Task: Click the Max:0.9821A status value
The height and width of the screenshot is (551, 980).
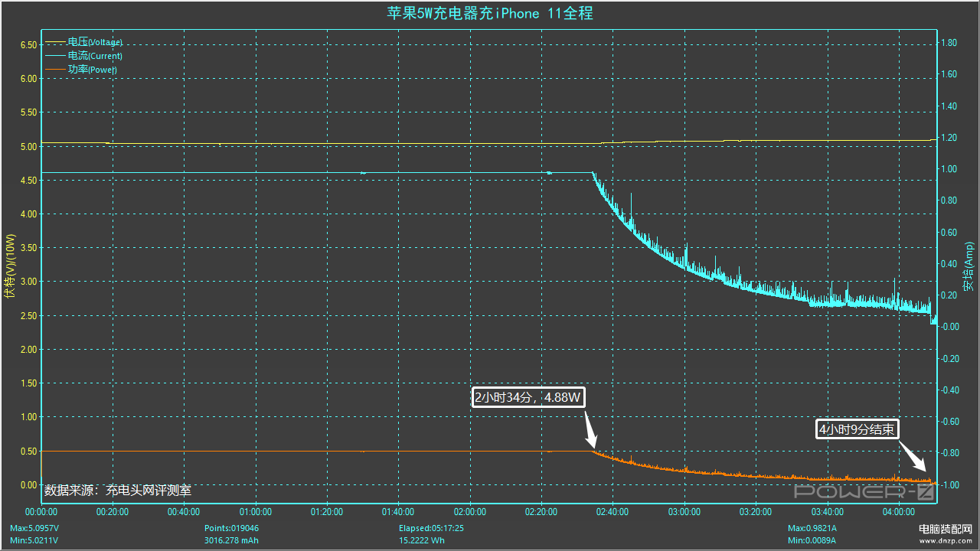Action: (x=812, y=529)
